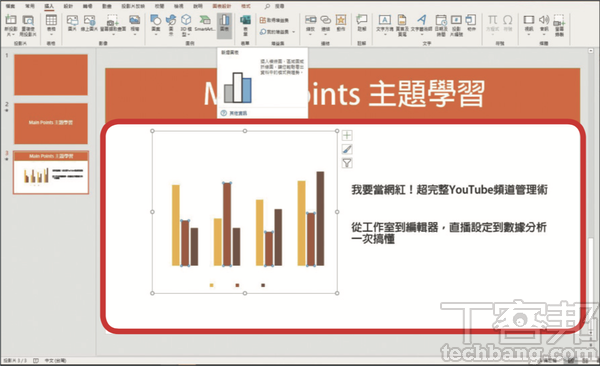The height and width of the screenshot is (366, 600).
Task: Click the Slide Number icon
Action: click(x=456, y=20)
